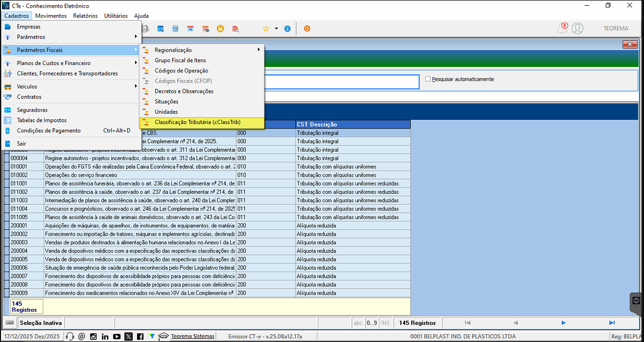644x342 pixels.
Task: Open the Teorema Sistemas link
Action: coord(192,336)
